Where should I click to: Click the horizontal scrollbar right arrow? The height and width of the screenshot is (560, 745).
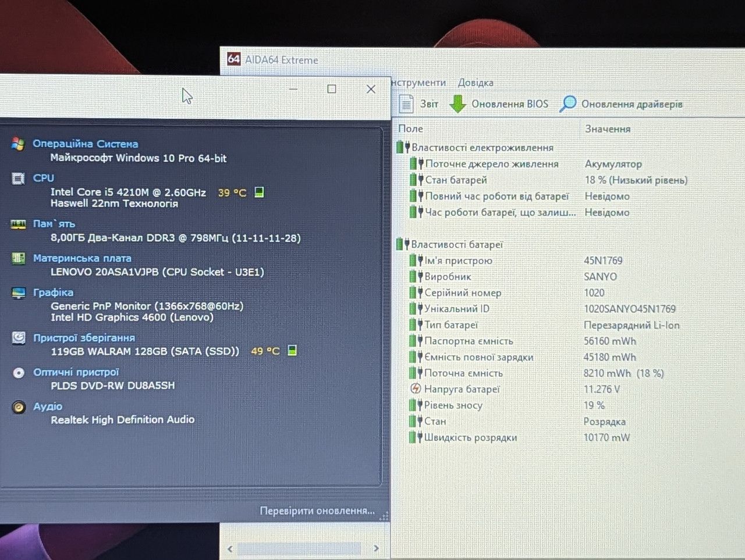click(376, 548)
